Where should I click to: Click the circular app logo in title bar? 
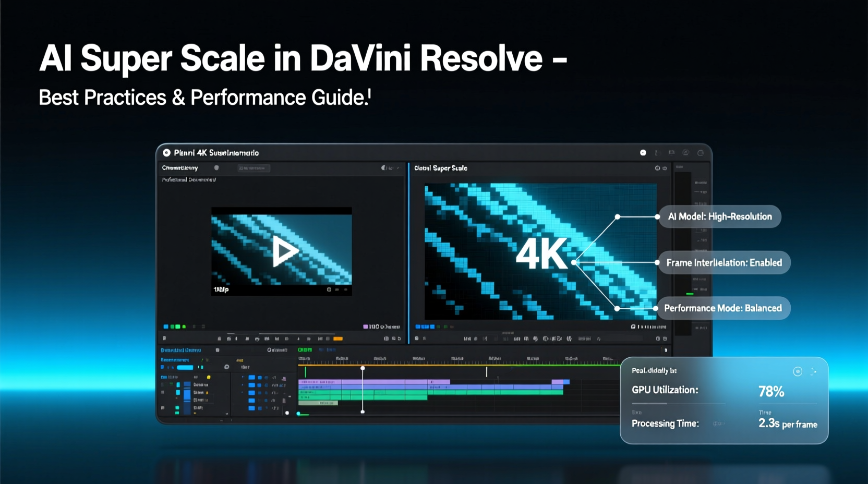[166, 153]
